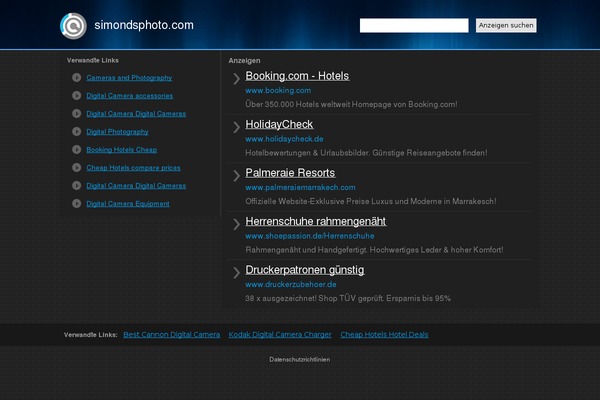Visit www.booking.com URL link
This screenshot has height=400, width=600.
click(x=278, y=90)
